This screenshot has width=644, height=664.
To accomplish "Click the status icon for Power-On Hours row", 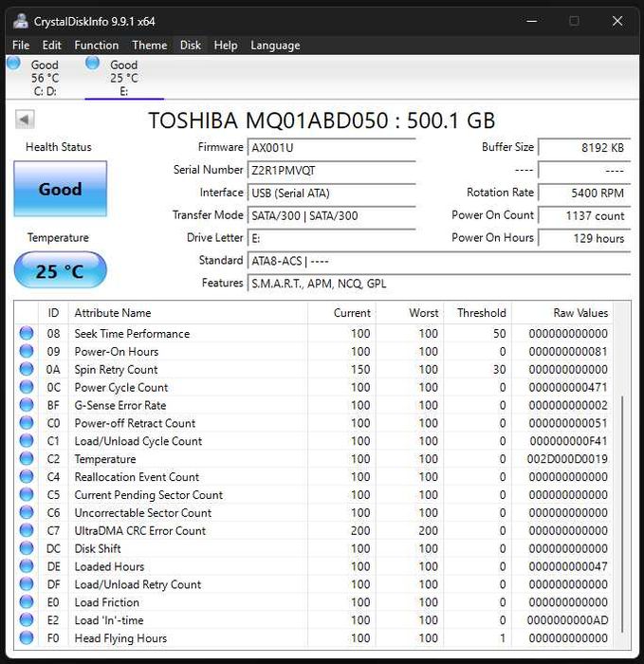I will pos(27,351).
